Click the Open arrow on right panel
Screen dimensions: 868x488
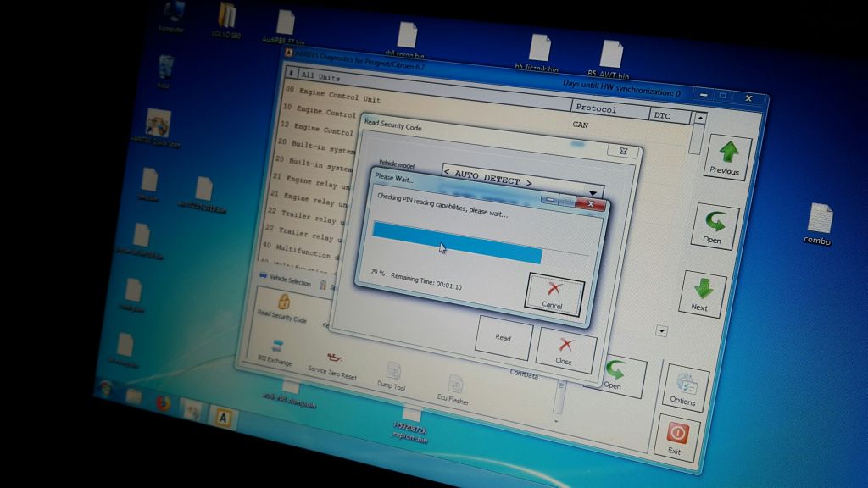[715, 221]
